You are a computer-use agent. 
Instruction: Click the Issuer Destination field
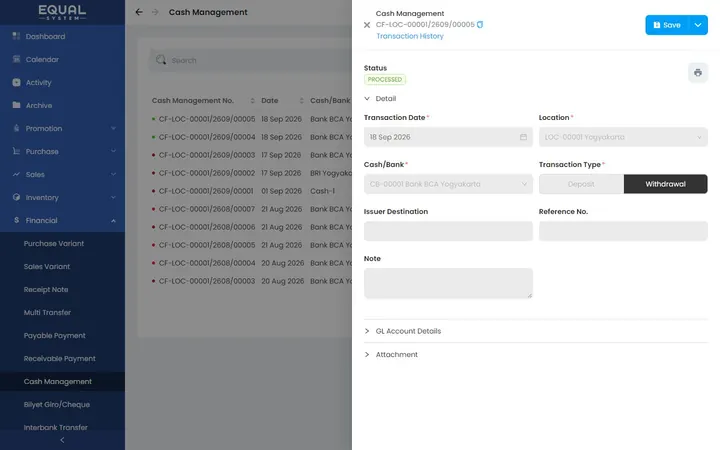coord(448,231)
